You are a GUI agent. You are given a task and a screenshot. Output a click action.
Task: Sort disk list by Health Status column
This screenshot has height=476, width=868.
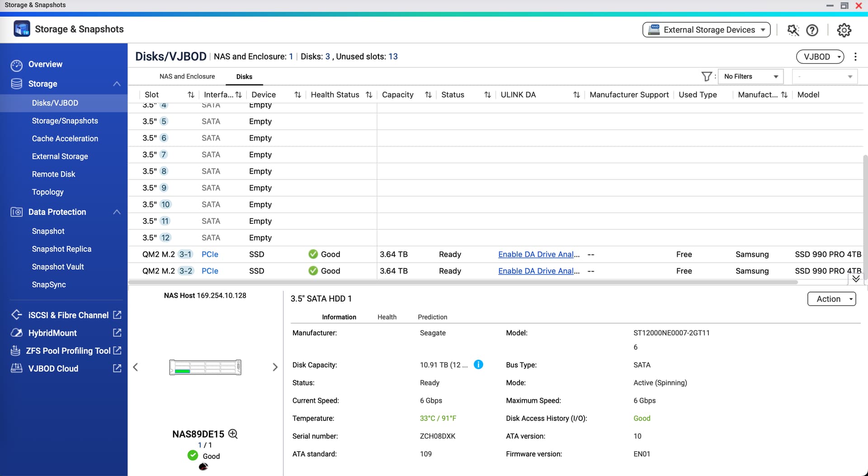[369, 95]
